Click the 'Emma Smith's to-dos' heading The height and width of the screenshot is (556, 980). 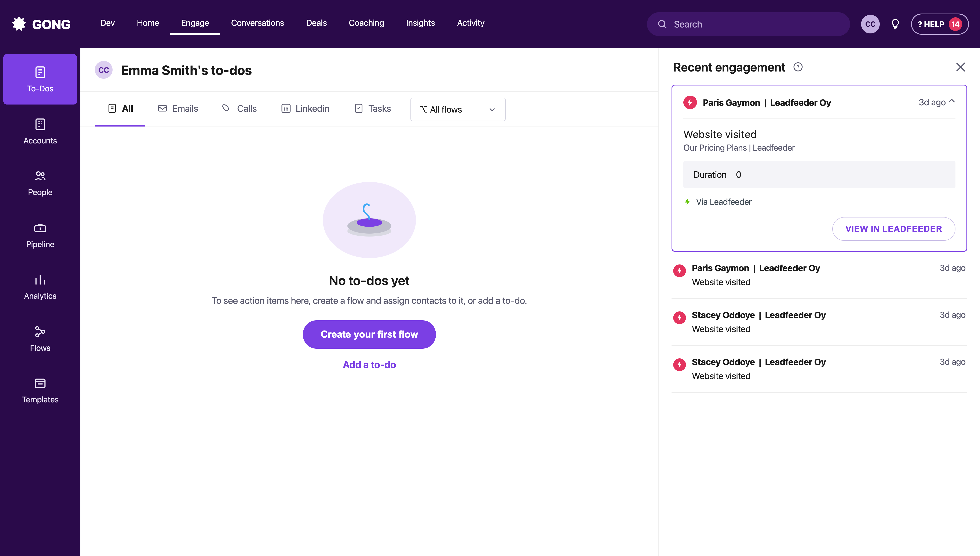point(186,70)
